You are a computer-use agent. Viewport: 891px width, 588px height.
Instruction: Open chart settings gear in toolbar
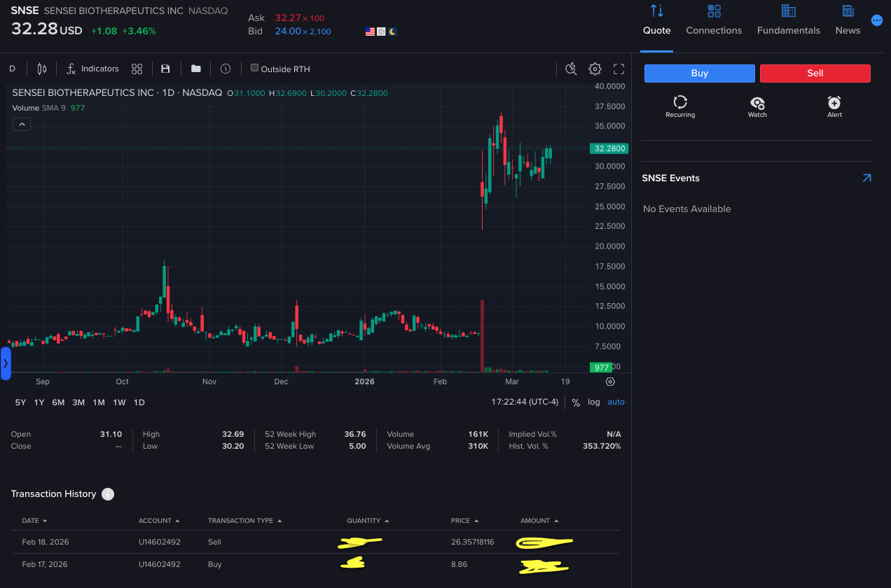pyautogui.click(x=595, y=69)
